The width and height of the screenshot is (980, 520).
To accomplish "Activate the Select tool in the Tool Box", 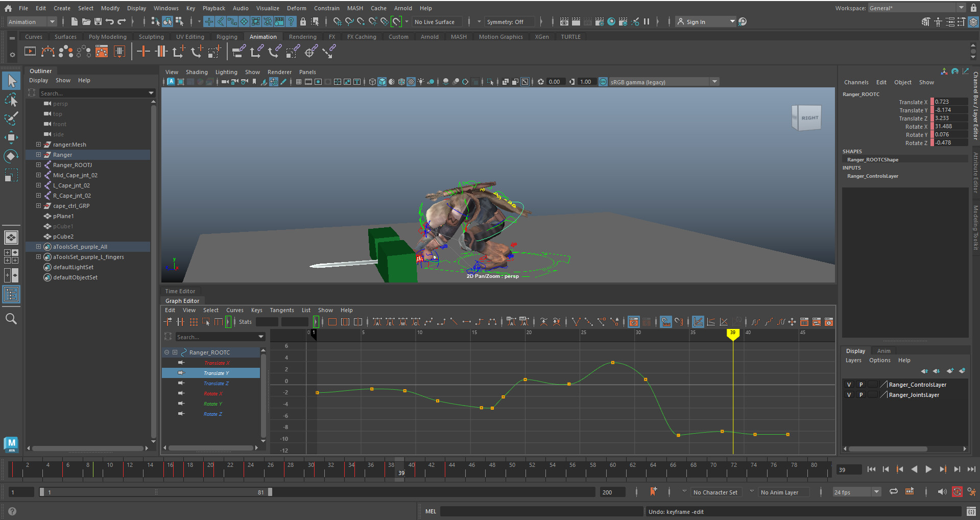I will pos(11,81).
